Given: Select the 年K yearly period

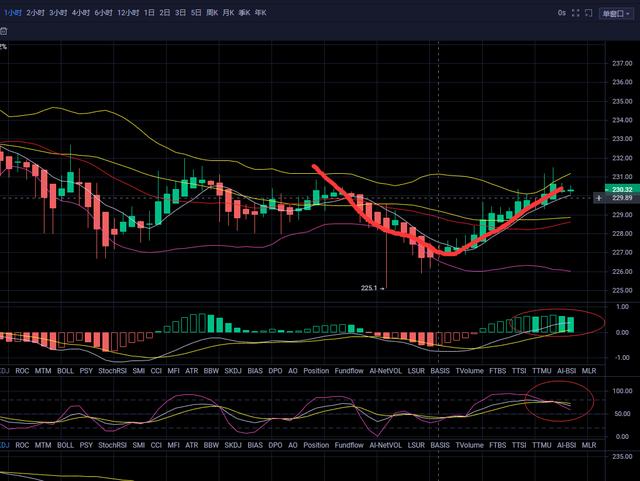Looking at the screenshot, I should pyautogui.click(x=260, y=13).
